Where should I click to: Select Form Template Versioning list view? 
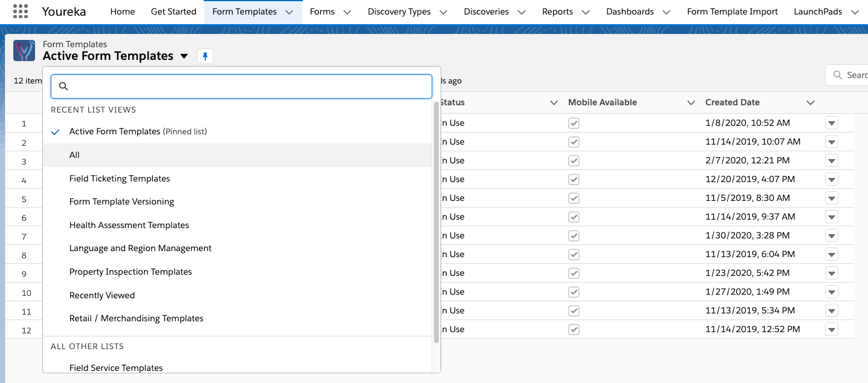[238, 201]
